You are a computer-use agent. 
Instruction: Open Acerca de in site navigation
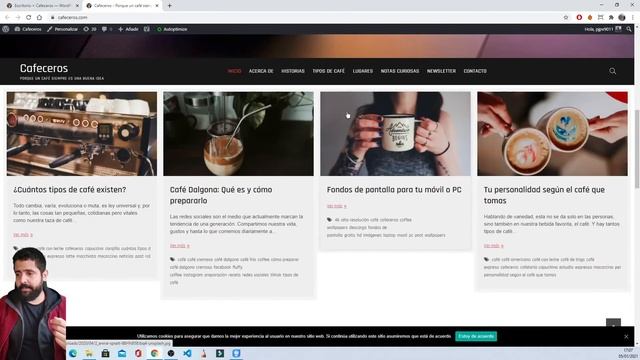click(x=261, y=71)
